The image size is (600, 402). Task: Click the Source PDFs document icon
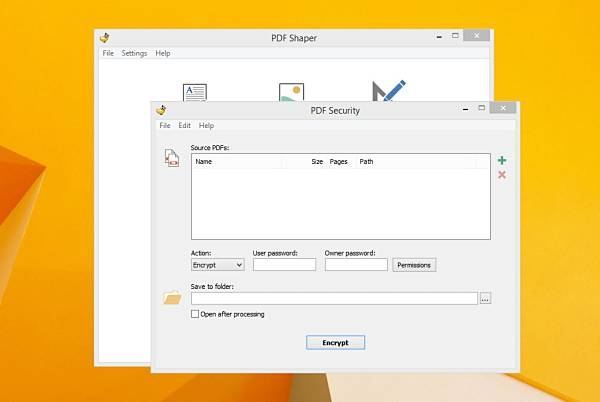pyautogui.click(x=172, y=158)
